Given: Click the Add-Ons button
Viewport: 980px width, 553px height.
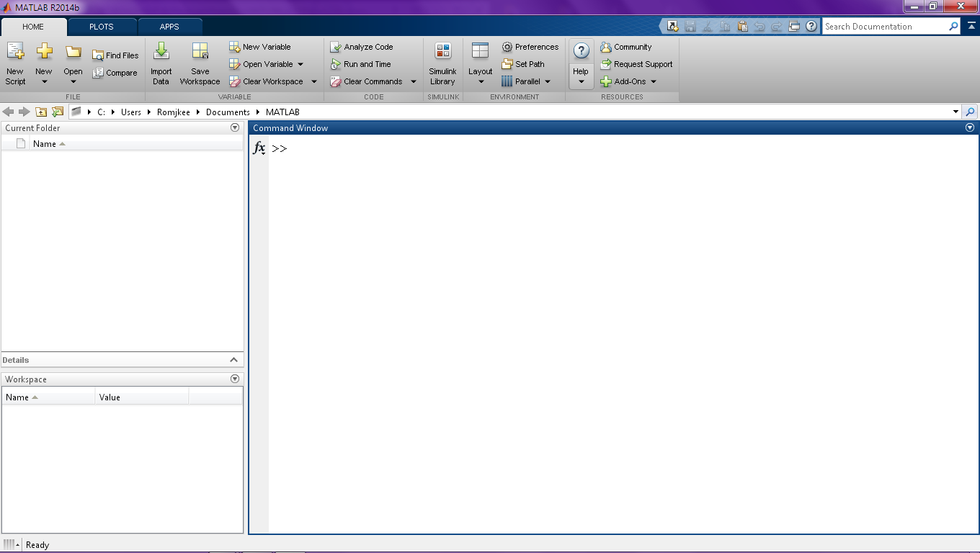Looking at the screenshot, I should coord(623,81).
